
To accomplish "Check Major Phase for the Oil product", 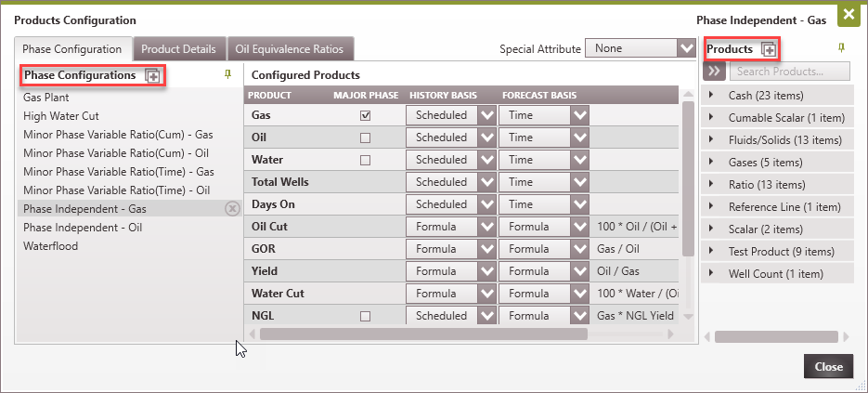I will [365, 138].
